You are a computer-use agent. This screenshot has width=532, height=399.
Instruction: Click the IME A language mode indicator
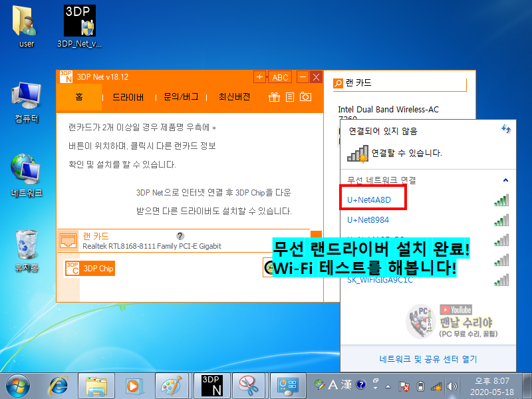(333, 384)
